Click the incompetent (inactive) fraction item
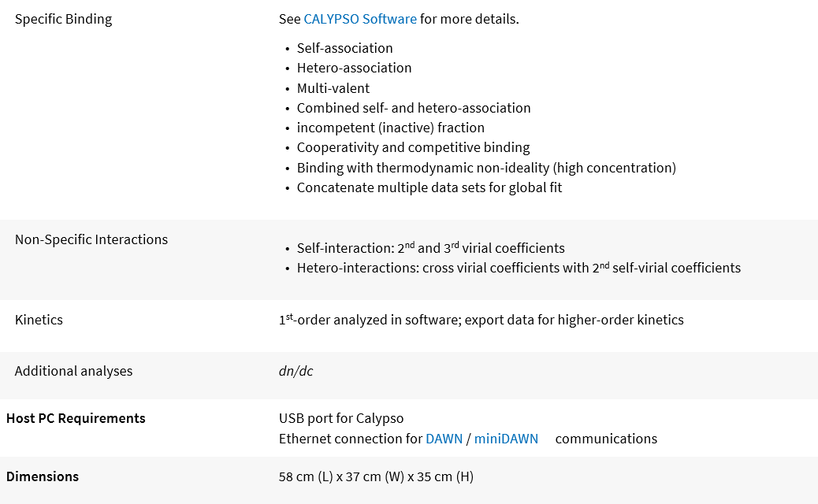This screenshot has width=818, height=504. click(390, 128)
